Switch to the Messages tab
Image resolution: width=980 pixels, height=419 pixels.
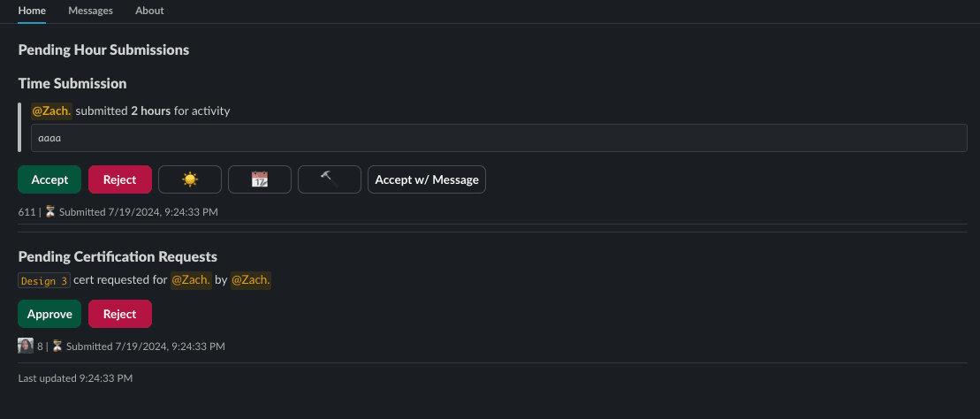[x=90, y=11]
